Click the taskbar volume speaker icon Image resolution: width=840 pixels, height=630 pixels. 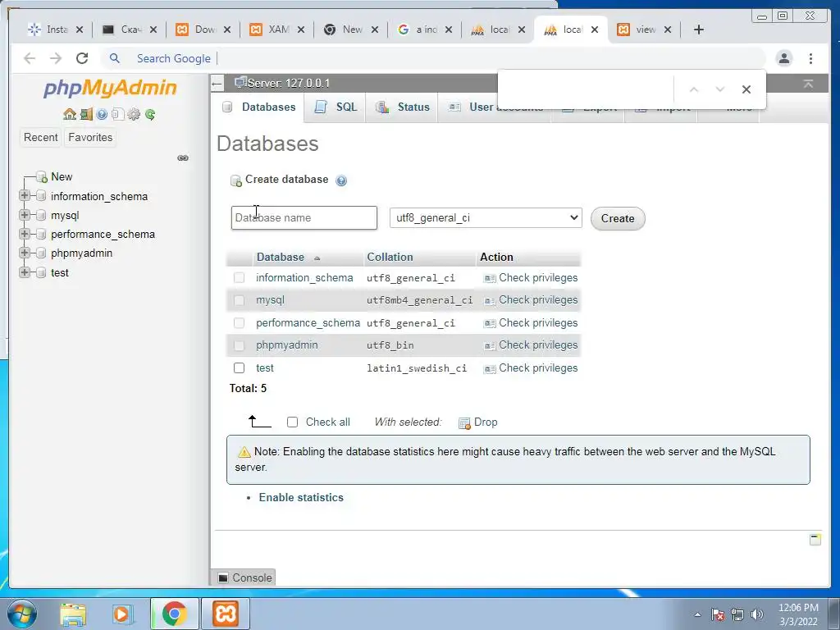click(757, 614)
